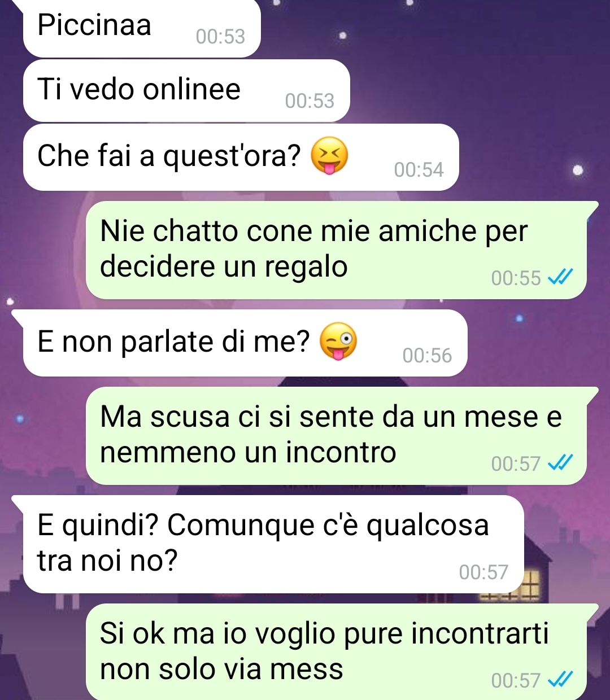Image resolution: width=610 pixels, height=700 pixels.
Task: Tap read checkmarks on 'non solo via mess' message
Action: (x=561, y=680)
